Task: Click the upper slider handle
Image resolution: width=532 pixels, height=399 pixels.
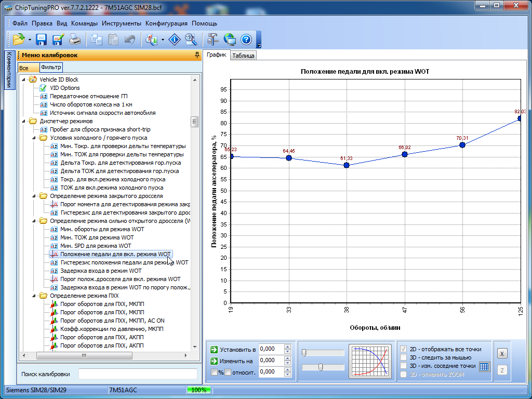Action: pos(304,353)
